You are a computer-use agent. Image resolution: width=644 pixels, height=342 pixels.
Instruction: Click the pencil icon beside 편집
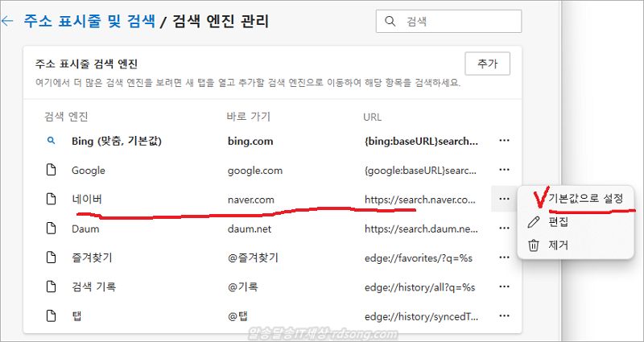533,221
